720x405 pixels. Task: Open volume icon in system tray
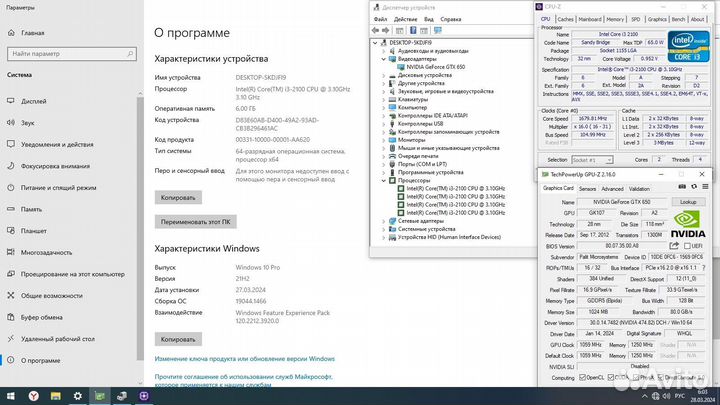(667, 396)
